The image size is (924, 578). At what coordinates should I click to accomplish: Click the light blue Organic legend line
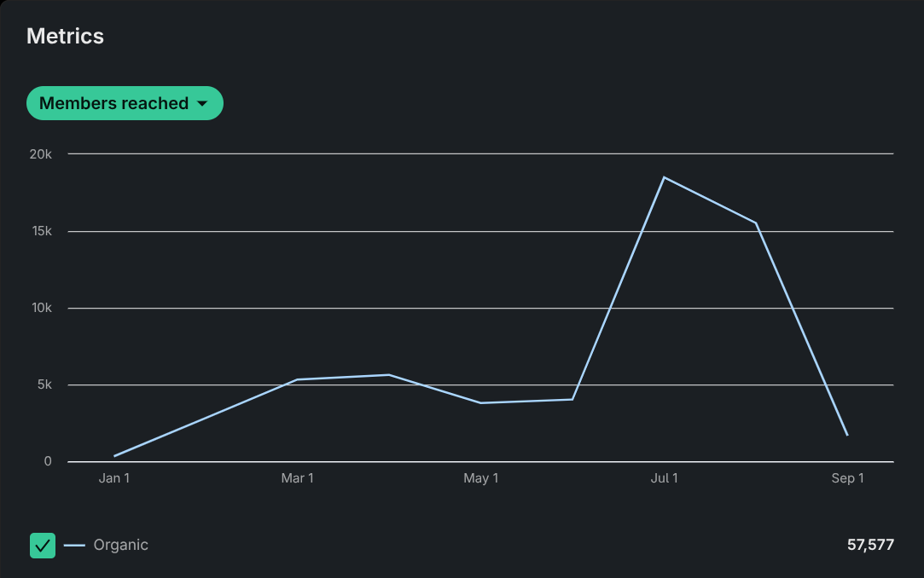coord(74,546)
